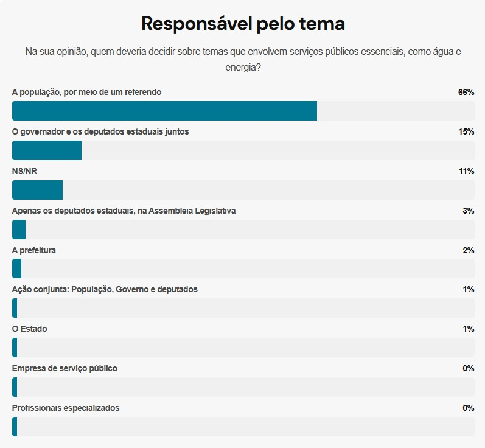Click the 66% bar for referendum option

tap(164, 111)
